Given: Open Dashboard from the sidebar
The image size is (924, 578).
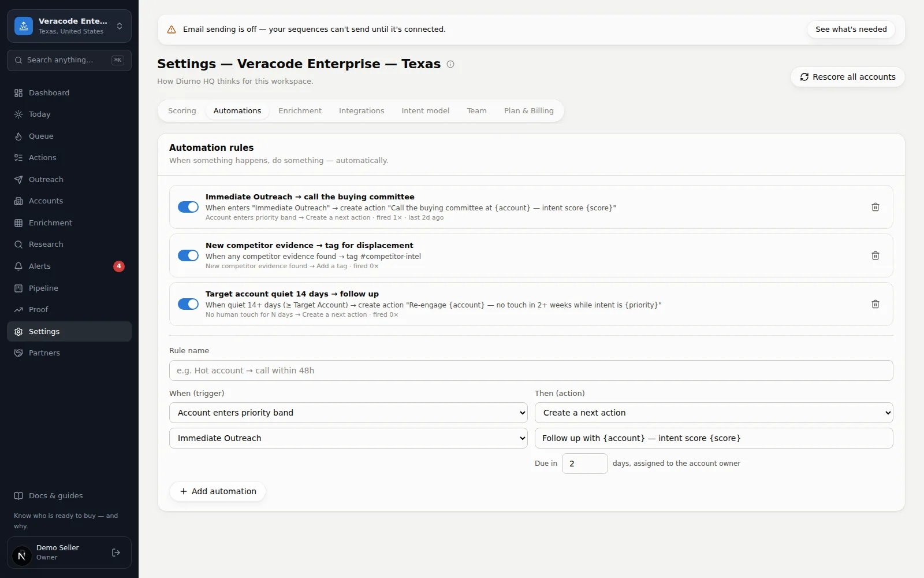Looking at the screenshot, I should pyautogui.click(x=69, y=93).
